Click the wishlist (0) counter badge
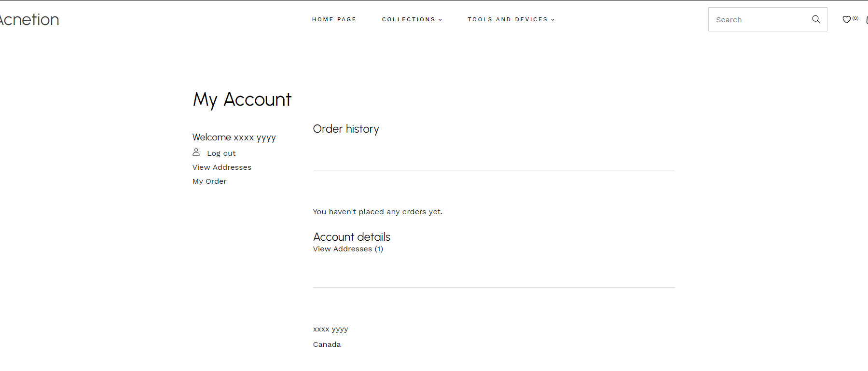This screenshot has width=868, height=371. tap(855, 18)
